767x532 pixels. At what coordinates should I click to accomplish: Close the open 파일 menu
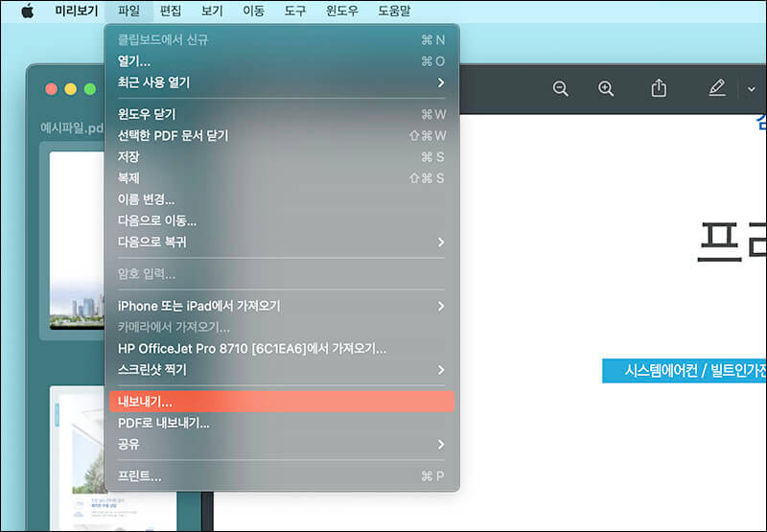129,11
